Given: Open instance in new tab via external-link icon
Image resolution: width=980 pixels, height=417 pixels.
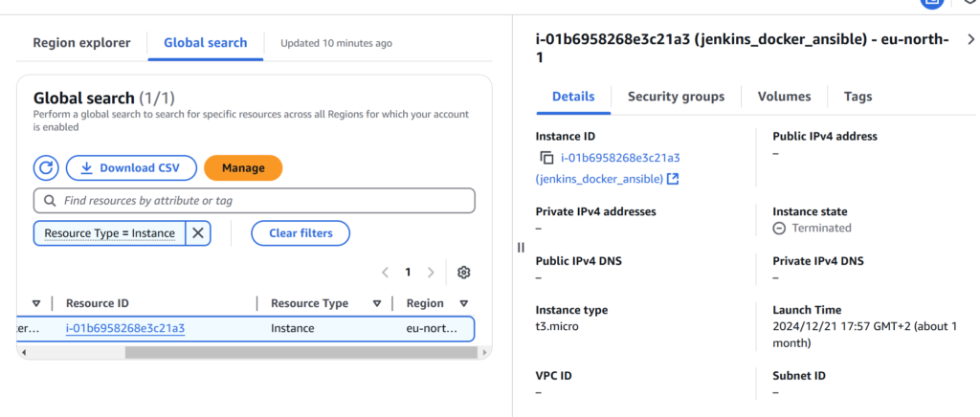Looking at the screenshot, I should pyautogui.click(x=673, y=179).
